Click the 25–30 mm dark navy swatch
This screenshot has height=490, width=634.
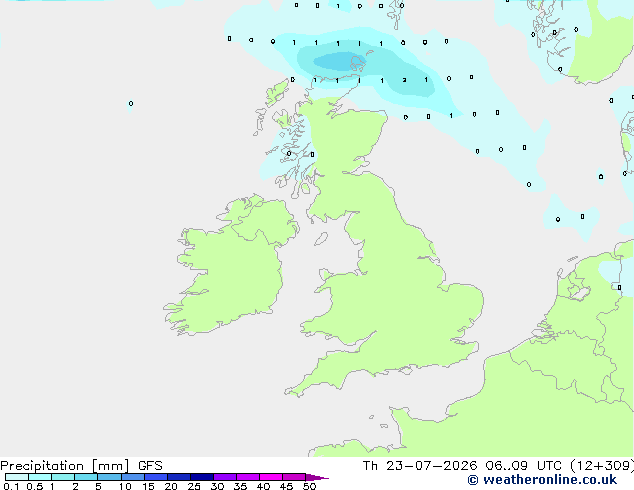point(201,477)
